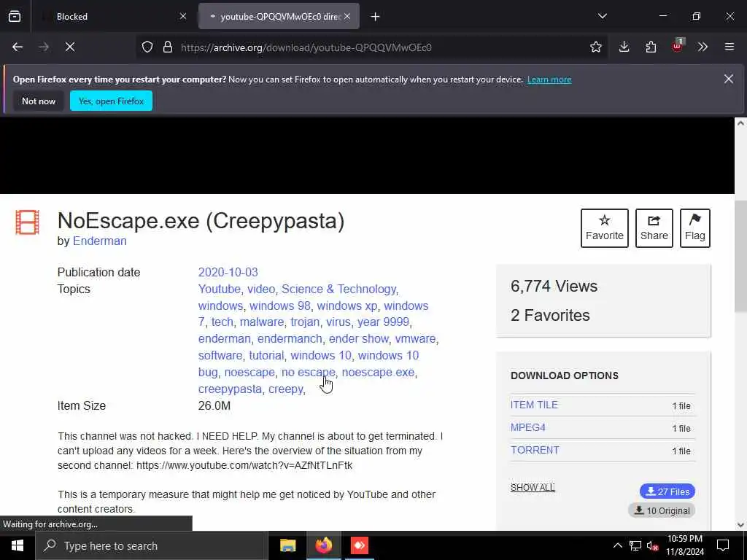Expand ITEM TILE download option
This screenshot has height=560, width=747.
[534, 405]
